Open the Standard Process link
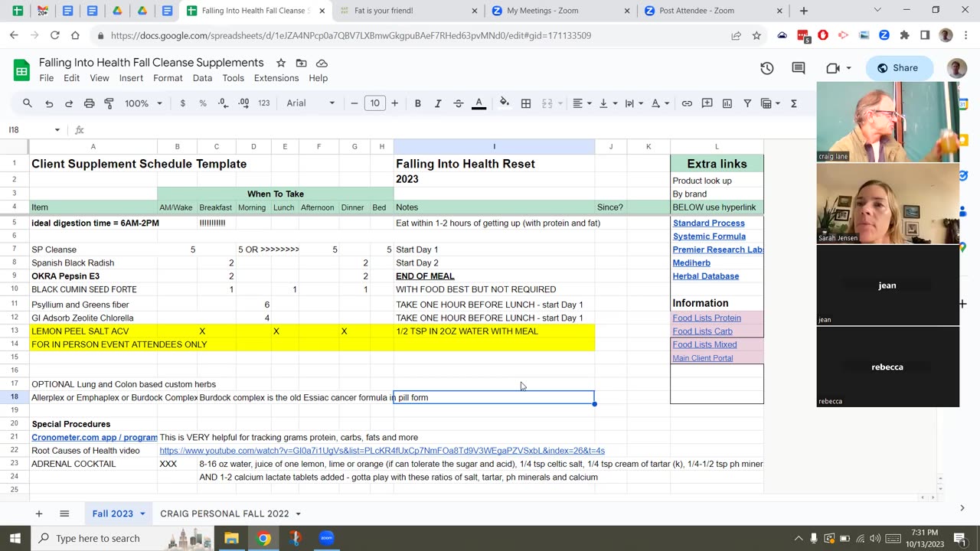This screenshot has width=980, height=551. pyautogui.click(x=708, y=223)
